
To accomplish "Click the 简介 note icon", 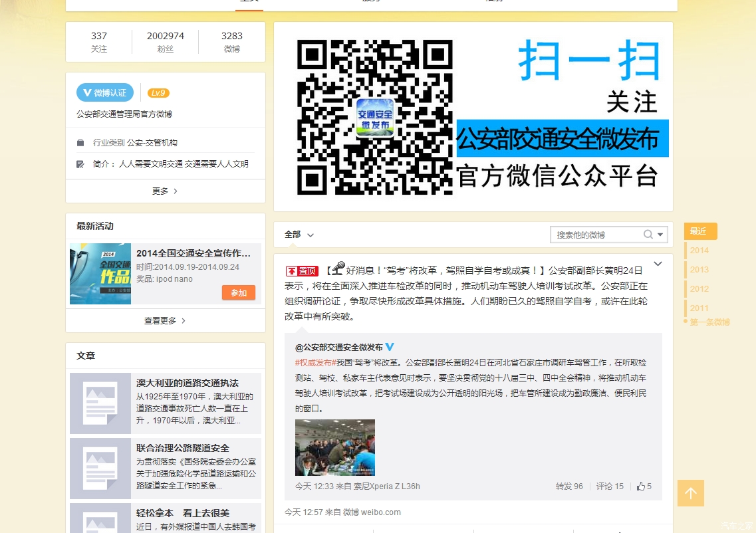I will pyautogui.click(x=80, y=164).
